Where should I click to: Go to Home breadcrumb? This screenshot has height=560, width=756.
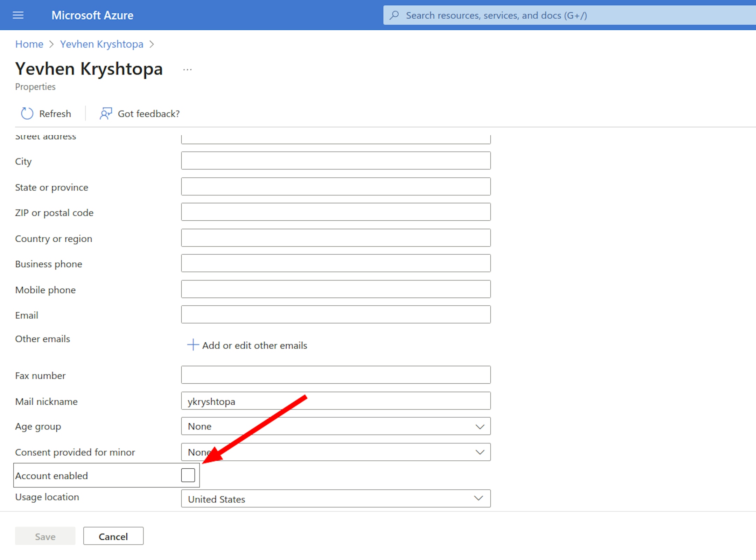tap(29, 44)
